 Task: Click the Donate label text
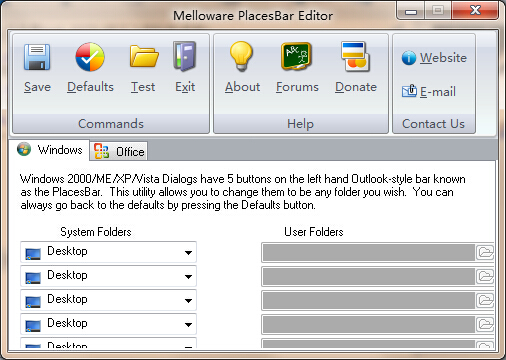[356, 87]
